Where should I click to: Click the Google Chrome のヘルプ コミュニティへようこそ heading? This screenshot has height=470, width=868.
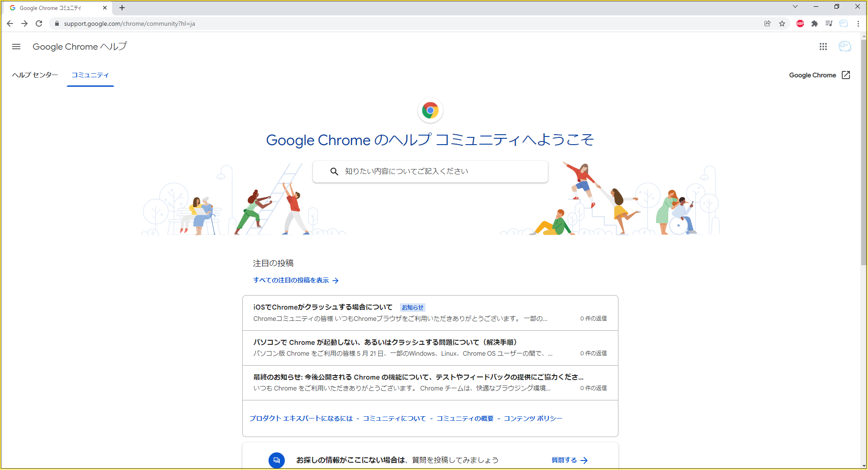point(430,140)
